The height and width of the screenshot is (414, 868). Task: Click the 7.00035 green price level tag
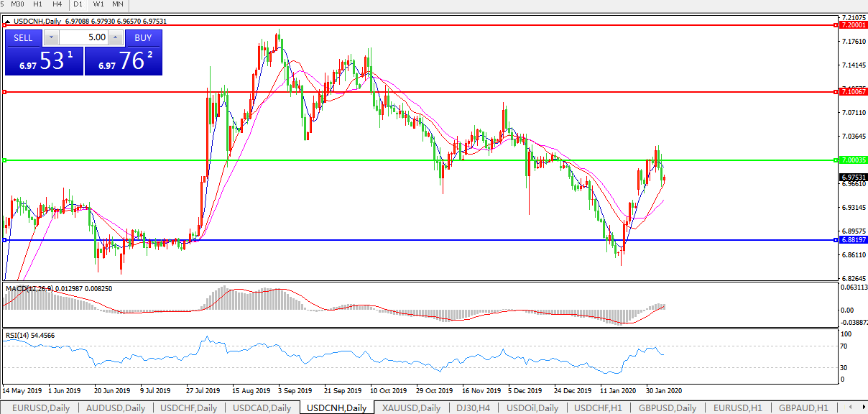coord(853,160)
